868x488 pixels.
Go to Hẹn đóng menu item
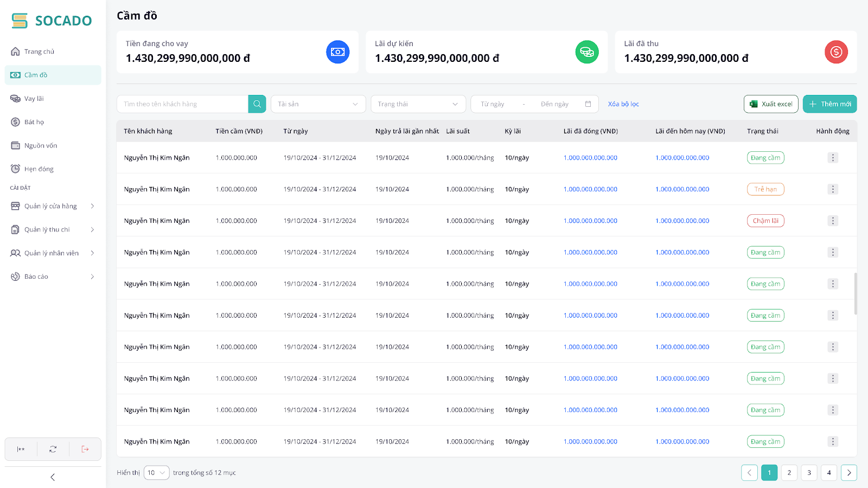[39, 169]
